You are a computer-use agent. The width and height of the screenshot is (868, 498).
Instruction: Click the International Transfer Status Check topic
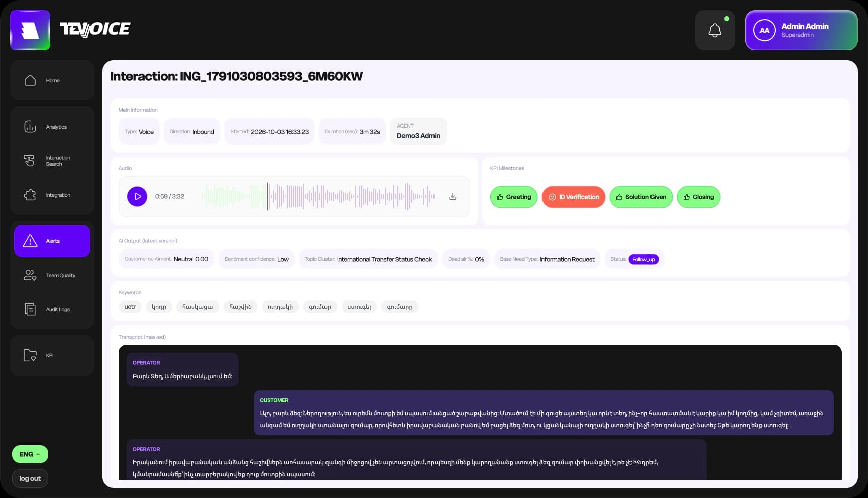384,259
